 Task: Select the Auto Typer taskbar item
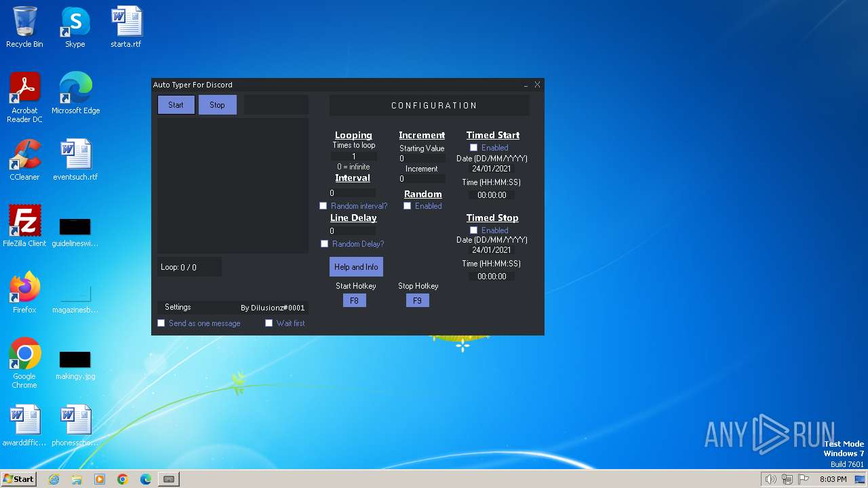pos(169,479)
